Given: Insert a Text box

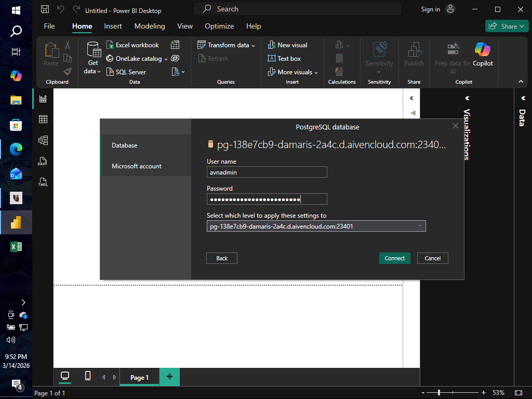Looking at the screenshot, I should point(284,58).
